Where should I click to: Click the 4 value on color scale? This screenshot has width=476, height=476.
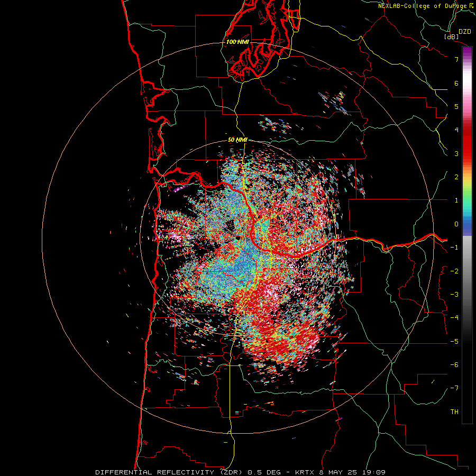pos(456,130)
